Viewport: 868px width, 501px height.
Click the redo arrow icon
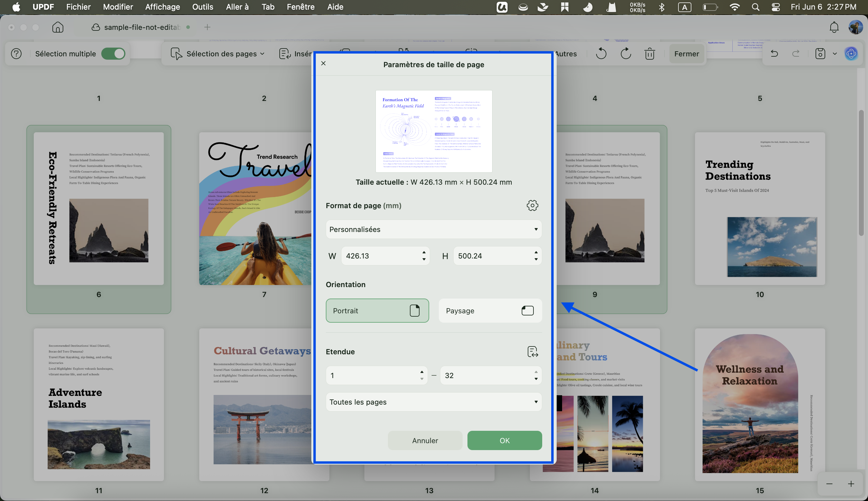796,53
